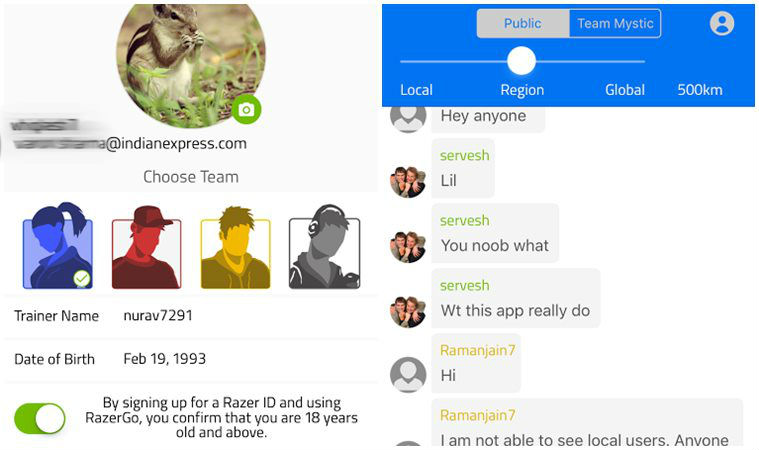Edit the Trainer Name field nurav7291
759x450 pixels.
click(x=191, y=315)
